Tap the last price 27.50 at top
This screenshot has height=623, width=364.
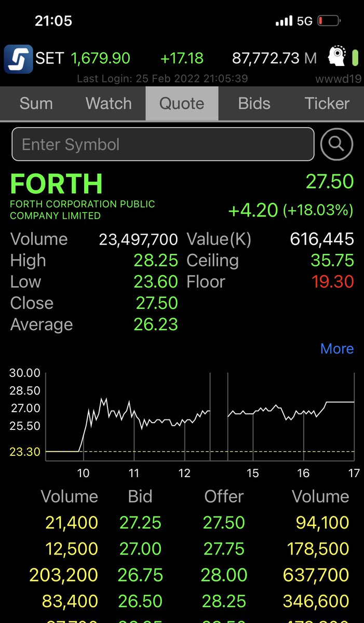[330, 182]
